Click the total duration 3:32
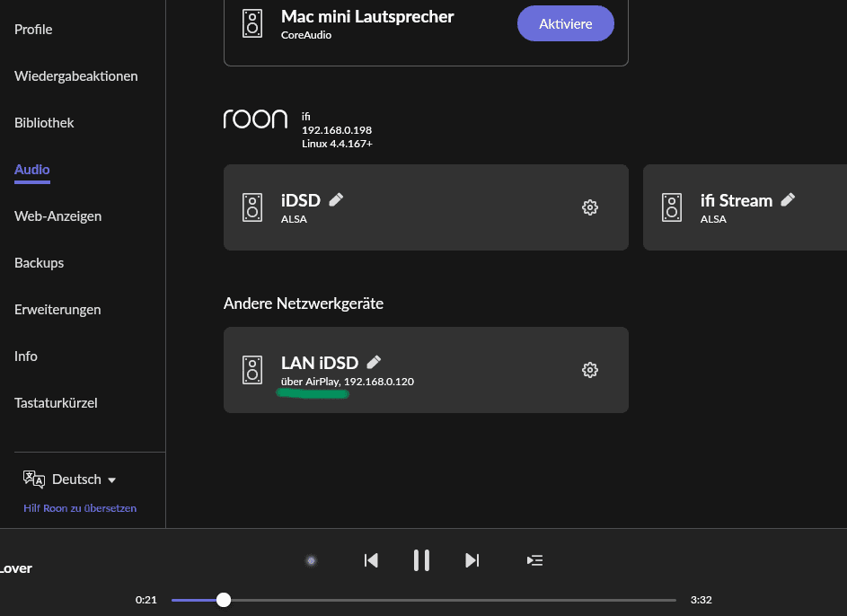The width and height of the screenshot is (847, 616). click(701, 600)
